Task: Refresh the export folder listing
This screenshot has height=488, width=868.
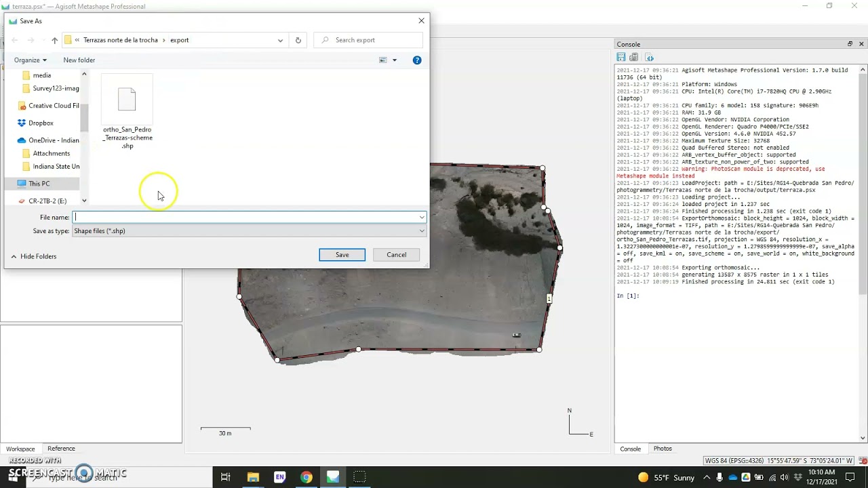Action: click(x=298, y=40)
